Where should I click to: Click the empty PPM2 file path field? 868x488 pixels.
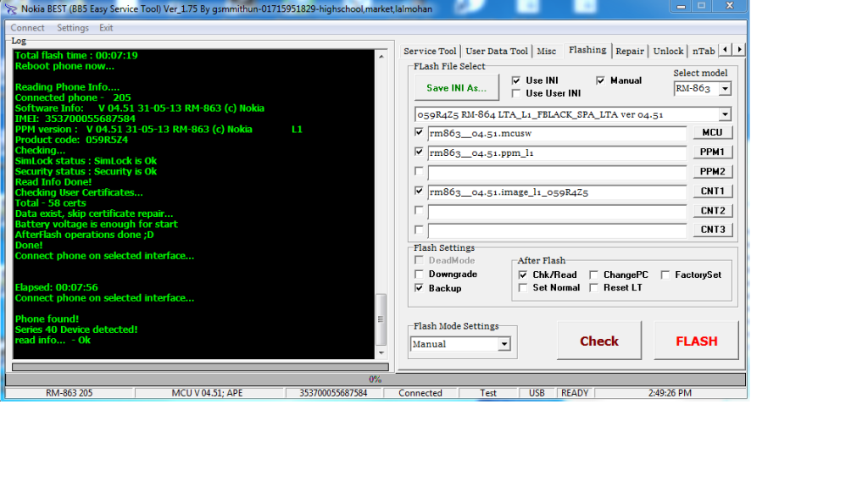(x=557, y=172)
